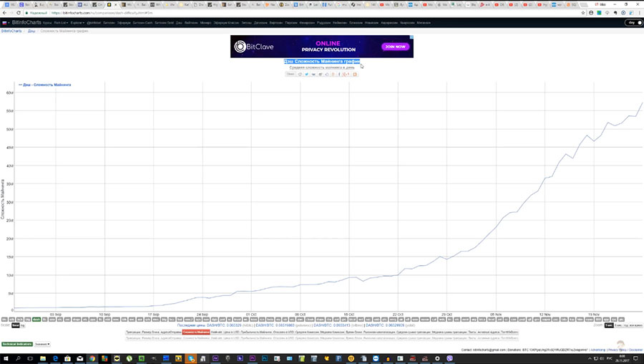Select the Hashrate metric tab in the upper row

tap(216, 332)
